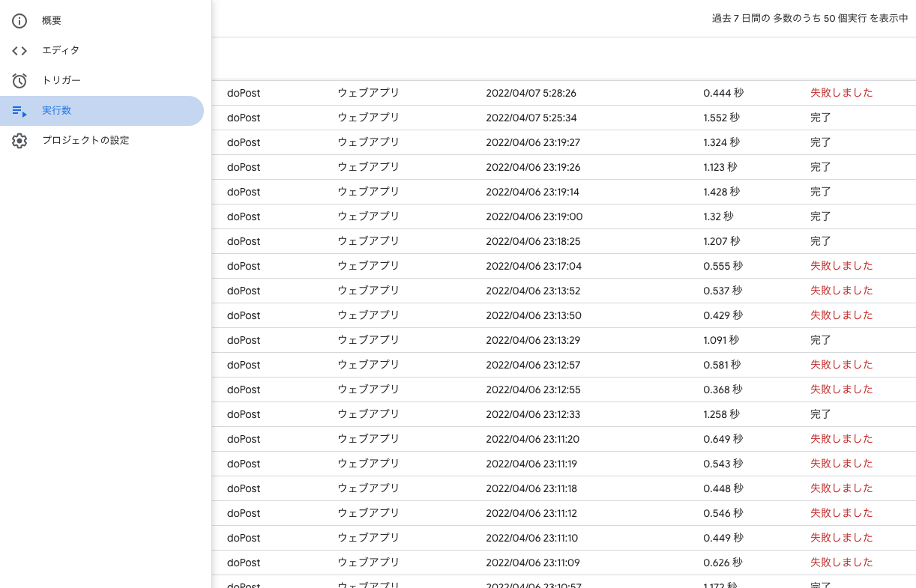The height and width of the screenshot is (588, 916).
Task: Click the duration 1.091 秒
Action: 721,340
